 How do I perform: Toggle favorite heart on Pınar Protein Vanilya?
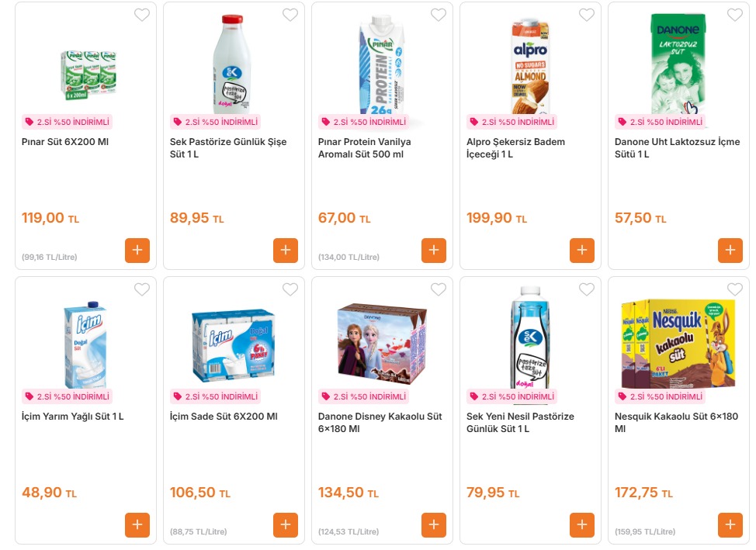coord(439,15)
